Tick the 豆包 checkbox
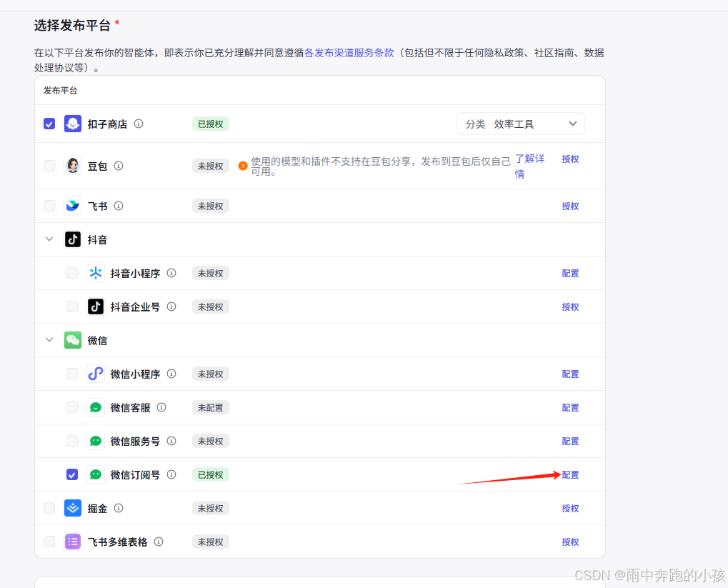 (49, 165)
